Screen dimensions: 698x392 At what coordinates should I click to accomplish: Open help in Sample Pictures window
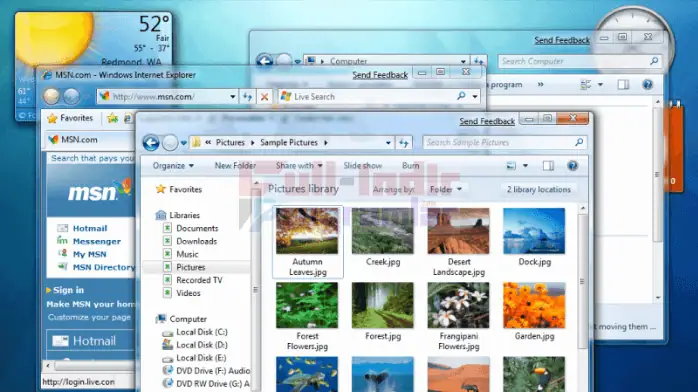click(x=572, y=166)
